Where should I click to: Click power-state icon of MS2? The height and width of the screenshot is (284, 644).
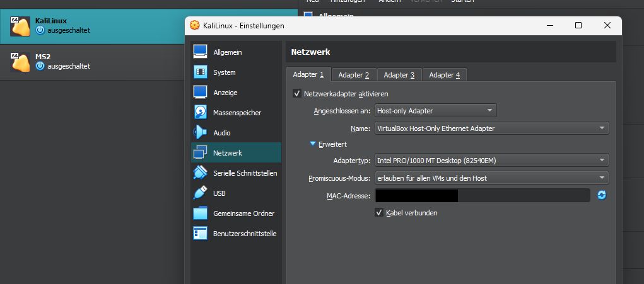[x=40, y=66]
